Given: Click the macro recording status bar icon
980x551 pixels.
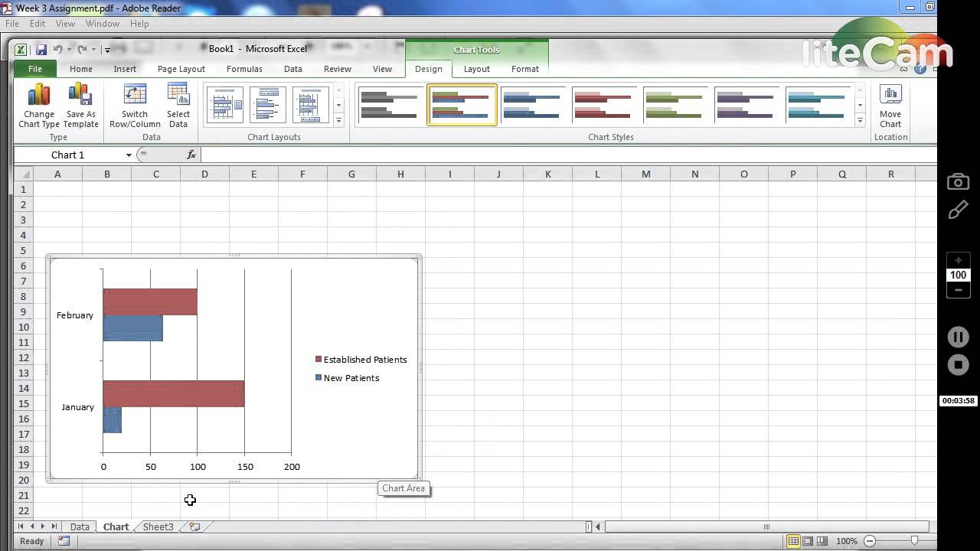Looking at the screenshot, I should (64, 541).
